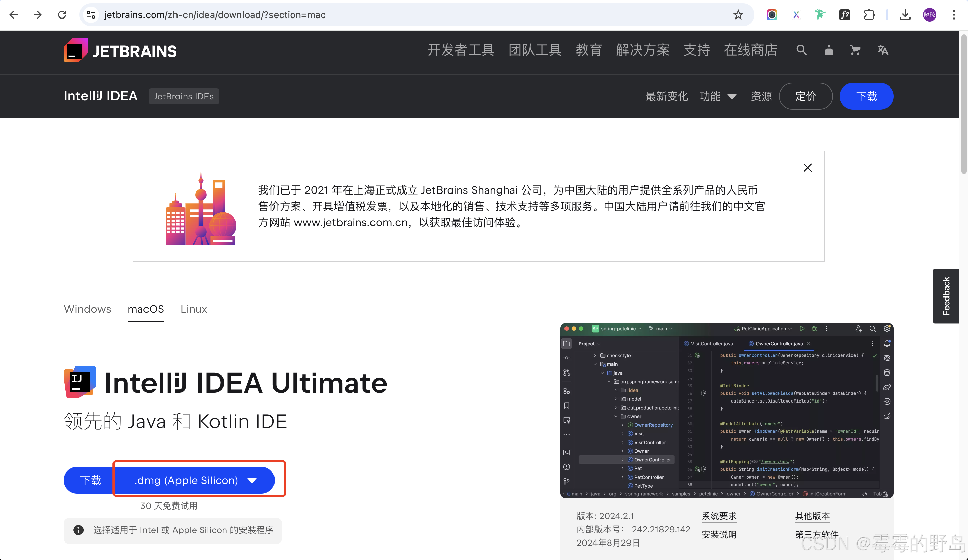Open the shopping cart icon
Image resolution: width=968 pixels, height=560 pixels.
855,50
